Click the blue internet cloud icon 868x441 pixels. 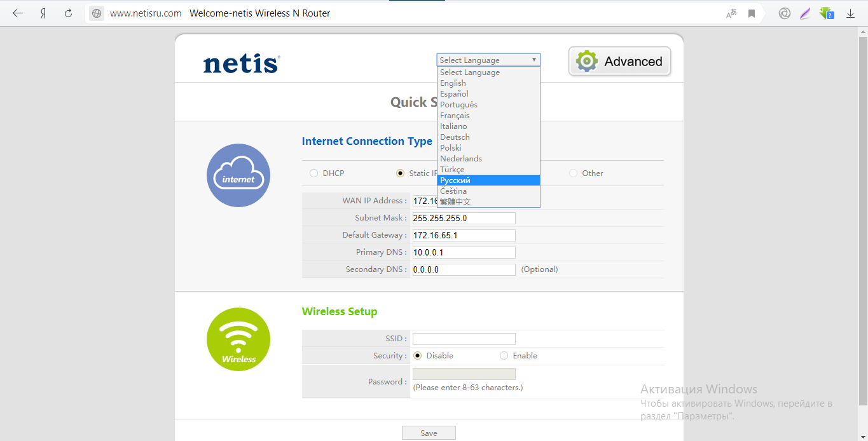coord(238,175)
